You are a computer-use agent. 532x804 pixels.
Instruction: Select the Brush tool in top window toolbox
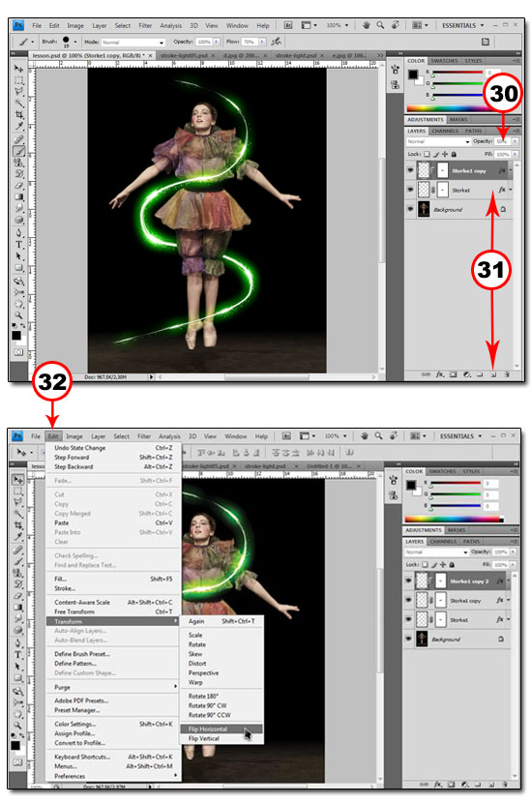point(19,151)
